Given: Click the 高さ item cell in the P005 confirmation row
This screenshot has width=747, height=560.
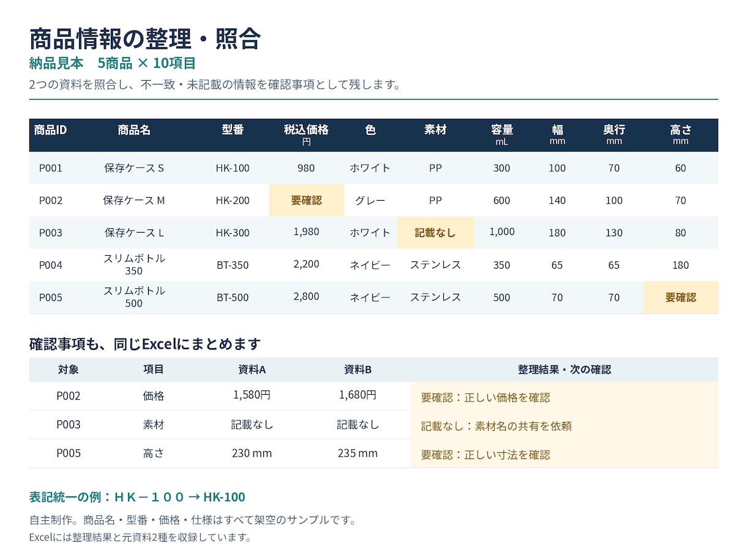Looking at the screenshot, I should click(x=154, y=454).
